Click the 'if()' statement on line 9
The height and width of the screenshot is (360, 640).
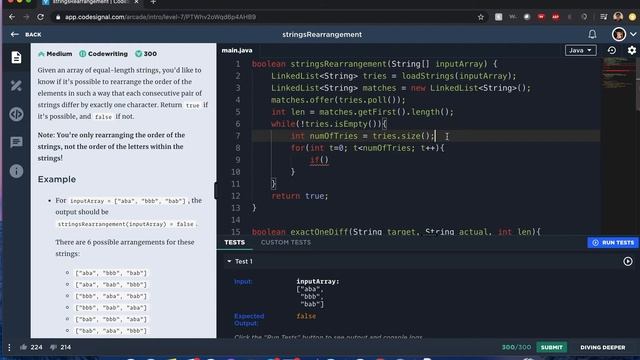coord(319,160)
